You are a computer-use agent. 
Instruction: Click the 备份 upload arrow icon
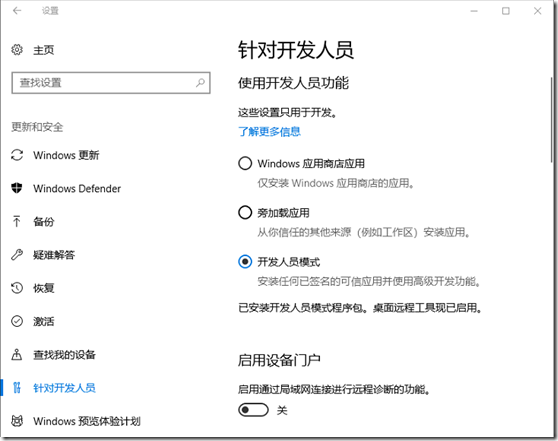click(17, 221)
